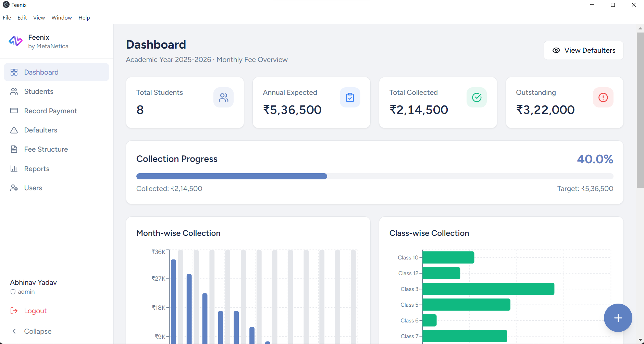Click the floating plus button
Screen dimensions: 644x344
(618, 318)
